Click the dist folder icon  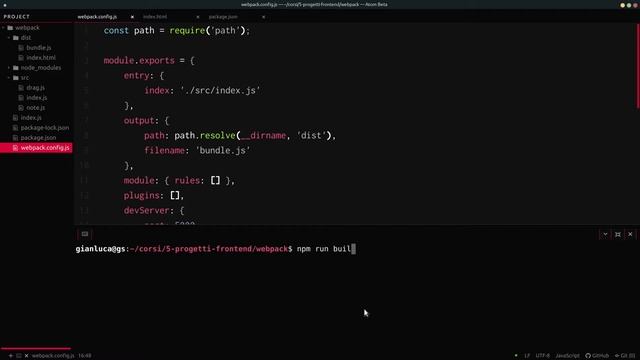point(16,38)
